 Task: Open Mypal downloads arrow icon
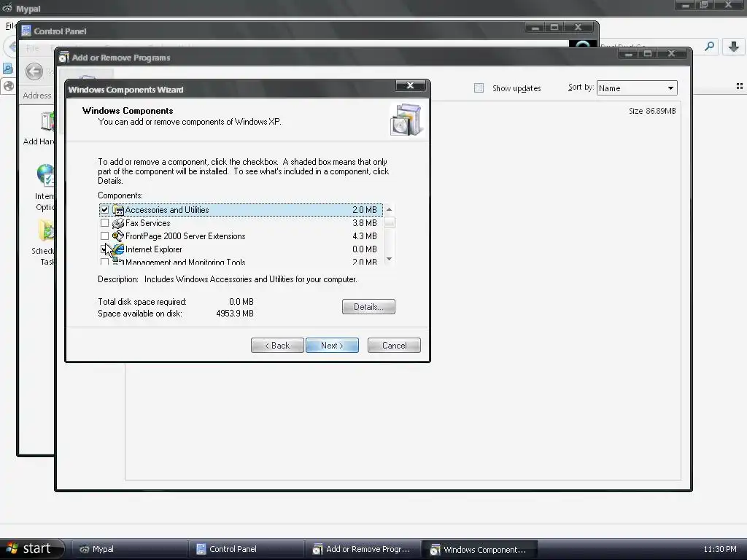pyautogui.click(x=734, y=46)
